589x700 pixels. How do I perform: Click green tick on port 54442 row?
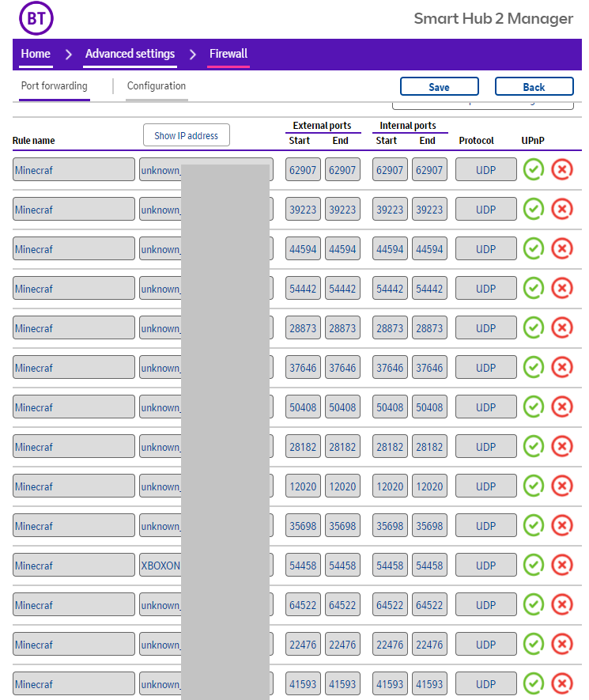pyautogui.click(x=534, y=288)
